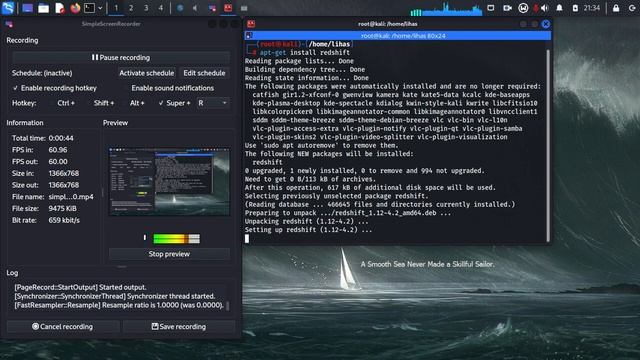Click Stop preview button
This screenshot has width=640, height=360.
coord(169,254)
